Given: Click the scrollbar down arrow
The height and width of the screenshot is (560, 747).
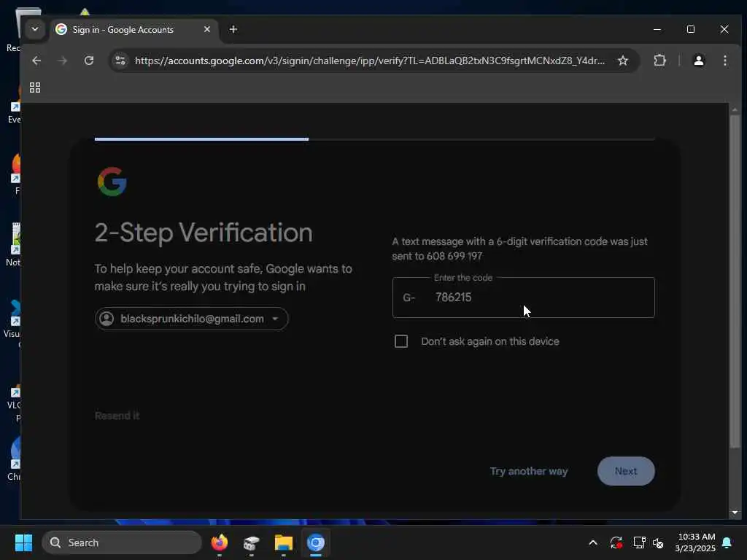Looking at the screenshot, I should (735, 513).
